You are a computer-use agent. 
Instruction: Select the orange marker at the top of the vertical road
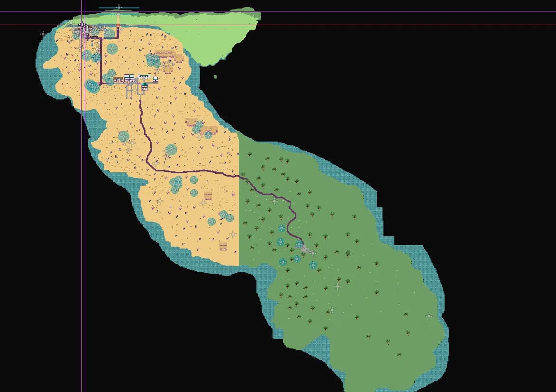pos(118,26)
